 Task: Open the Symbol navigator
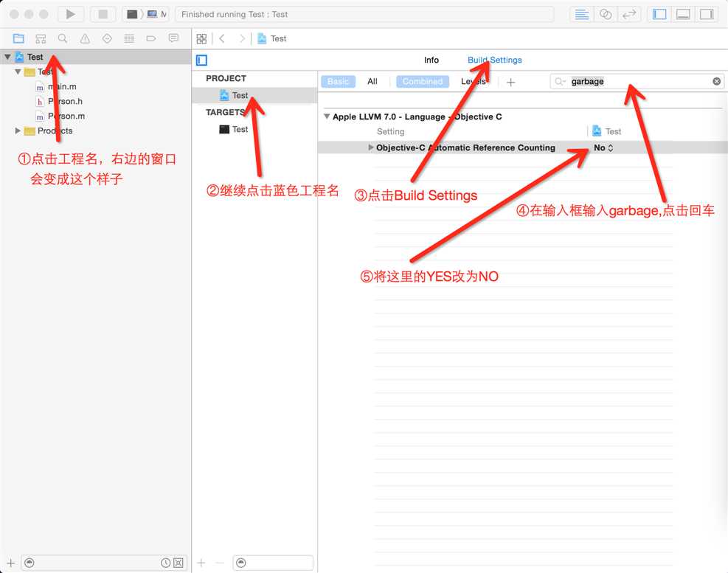pos(41,38)
